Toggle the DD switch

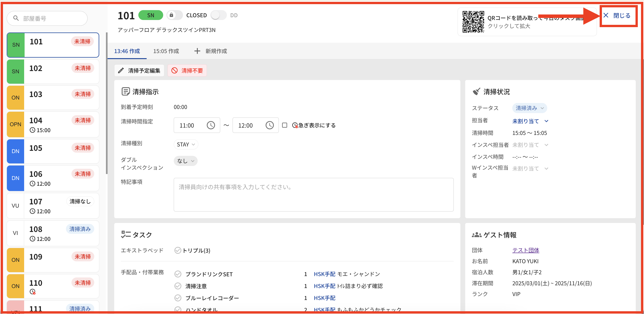pyautogui.click(x=218, y=15)
